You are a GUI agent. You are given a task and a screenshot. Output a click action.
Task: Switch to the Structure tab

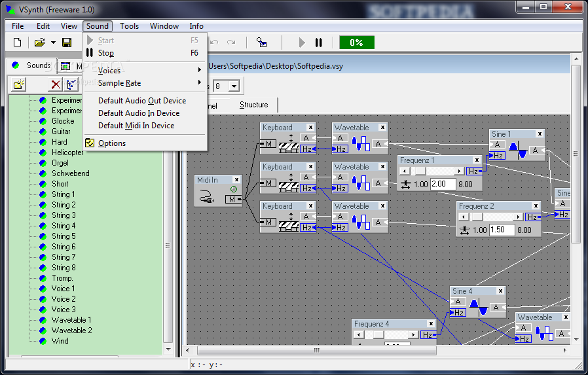254,105
